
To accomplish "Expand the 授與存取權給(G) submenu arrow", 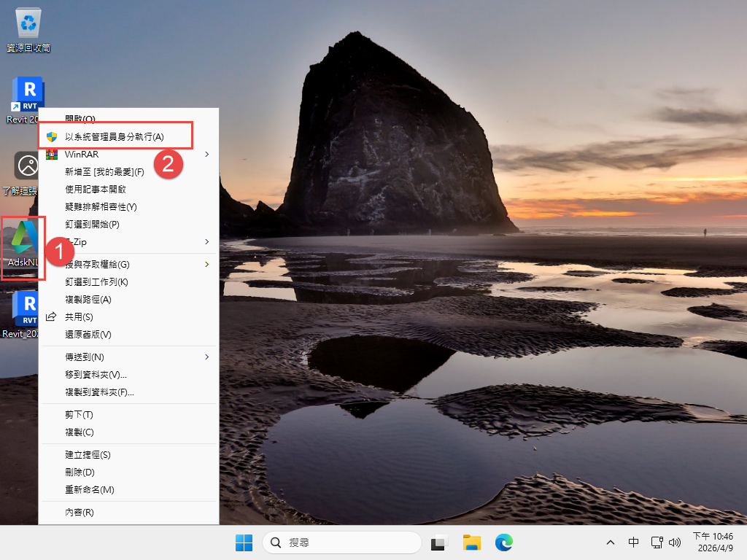I will [206, 264].
